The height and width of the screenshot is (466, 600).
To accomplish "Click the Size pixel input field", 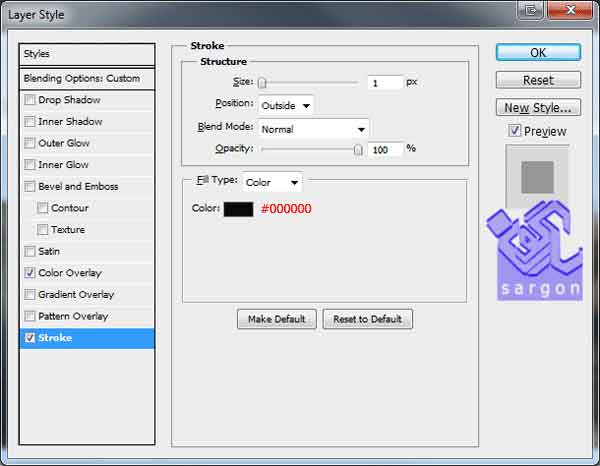I will pyautogui.click(x=385, y=83).
